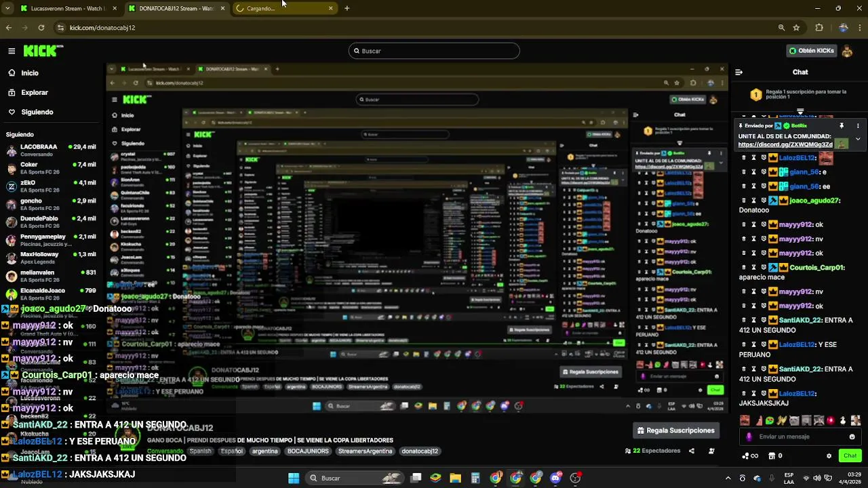Image resolution: width=868 pixels, height=488 pixels.
Task: Delete LalozBEL12's emote message
Action: (x=743, y=157)
